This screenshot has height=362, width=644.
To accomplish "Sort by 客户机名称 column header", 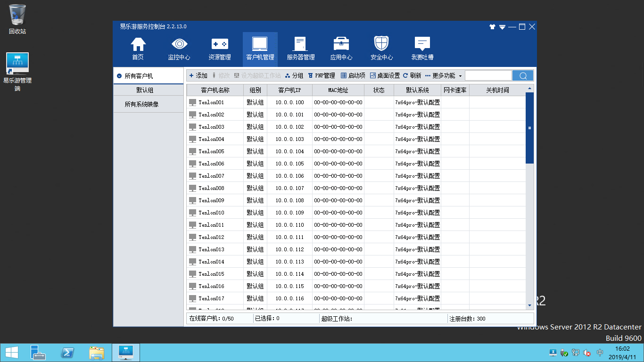I will [215, 90].
